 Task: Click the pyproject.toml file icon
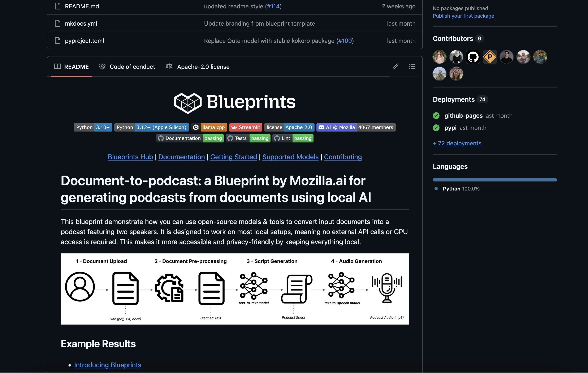tap(58, 40)
